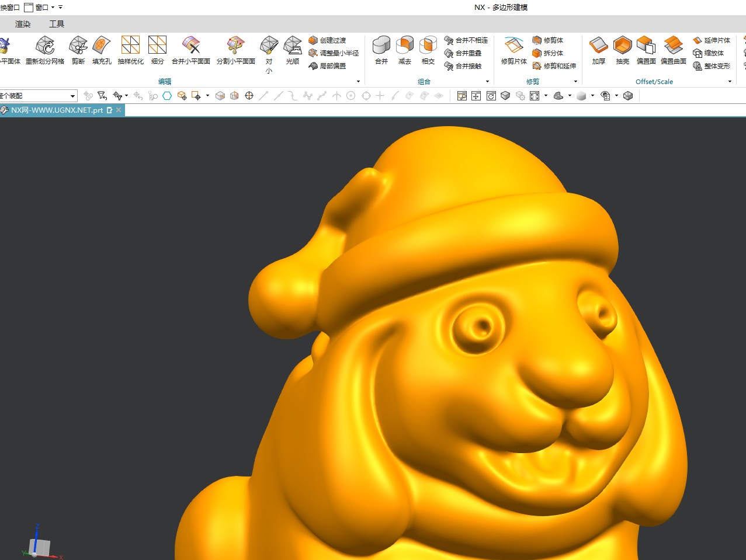The image size is (746, 560).
Task: Select the 抽壳 shell tool
Action: [x=623, y=50]
